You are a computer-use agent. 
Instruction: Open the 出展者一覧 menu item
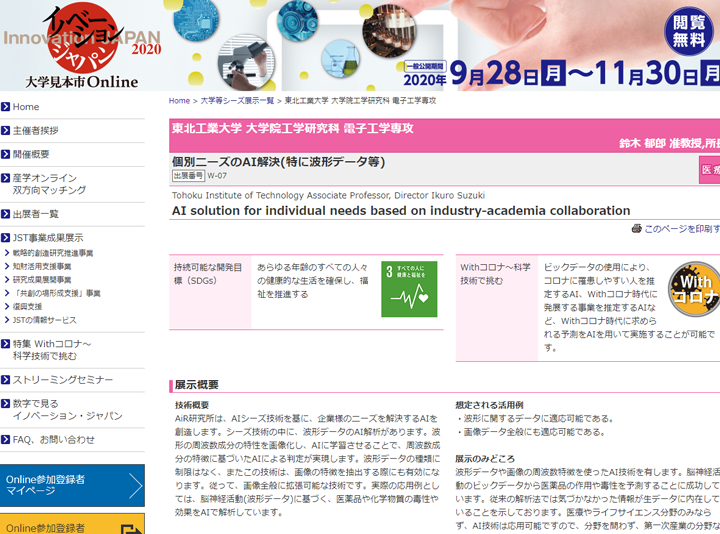[35, 214]
